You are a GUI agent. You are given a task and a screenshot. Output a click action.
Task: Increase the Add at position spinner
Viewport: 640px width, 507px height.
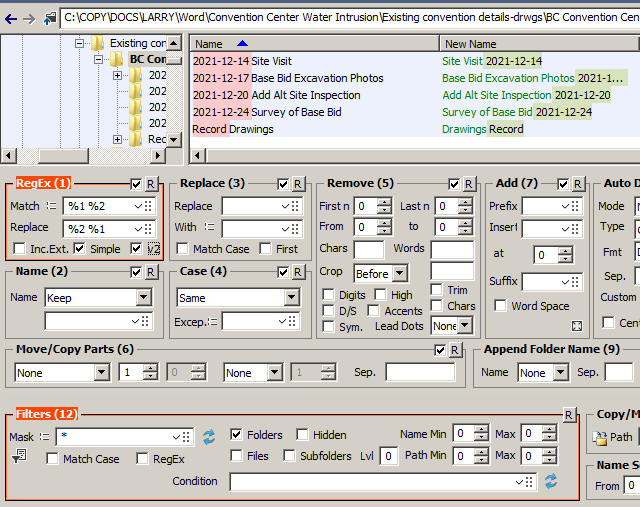tap(565, 251)
